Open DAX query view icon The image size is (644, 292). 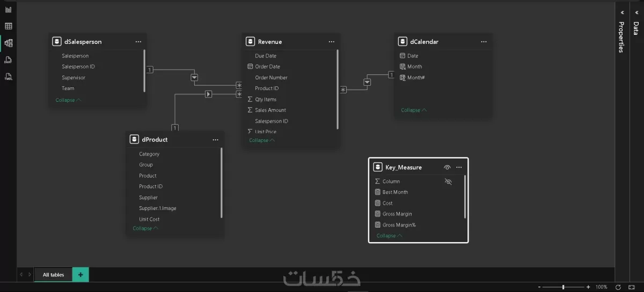8,60
